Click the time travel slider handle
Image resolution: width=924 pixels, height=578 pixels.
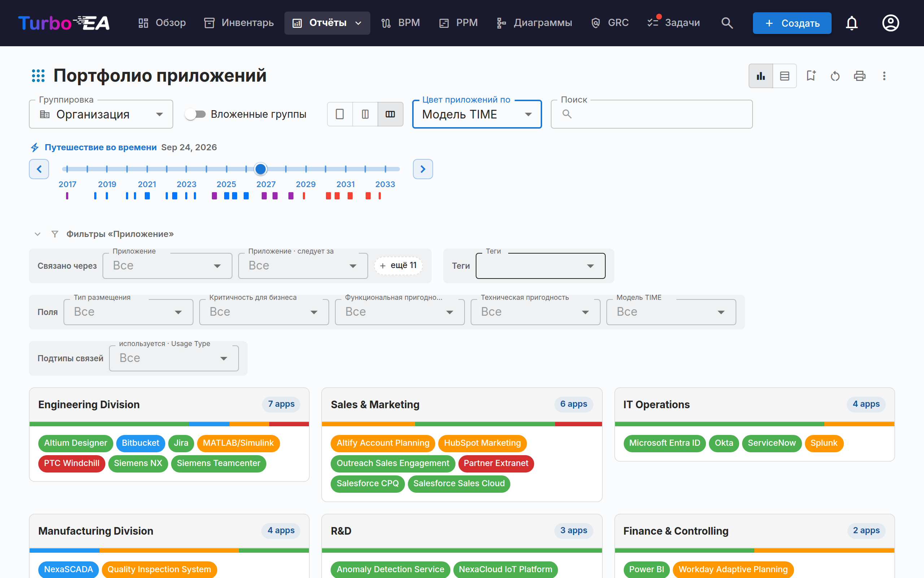click(260, 169)
